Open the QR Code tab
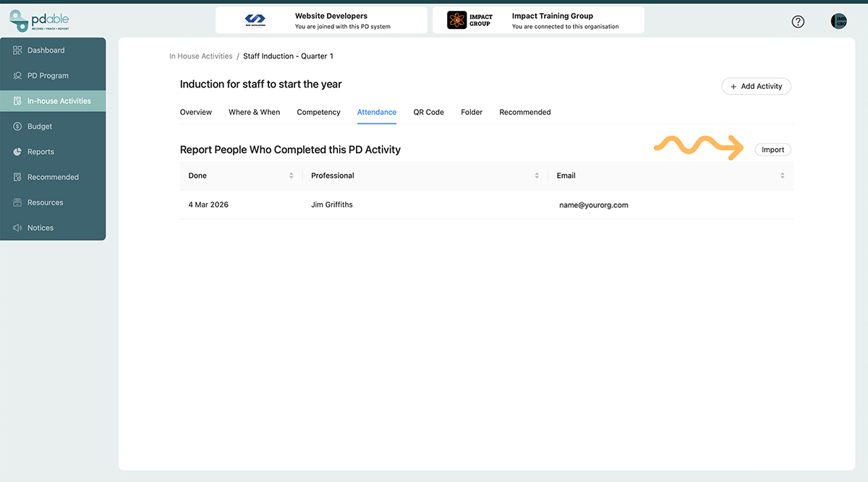This screenshot has height=482, width=868. click(x=429, y=112)
